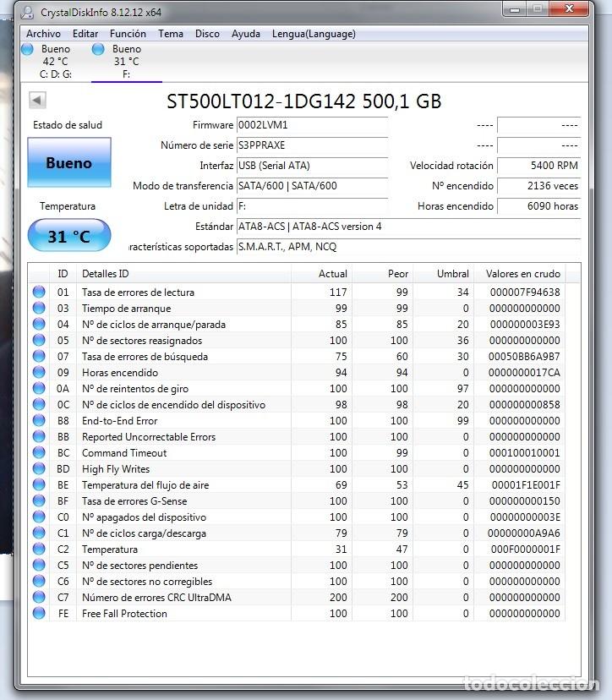Click status orb of row C2 Temperatura
This screenshot has height=700, width=612.
(39, 550)
